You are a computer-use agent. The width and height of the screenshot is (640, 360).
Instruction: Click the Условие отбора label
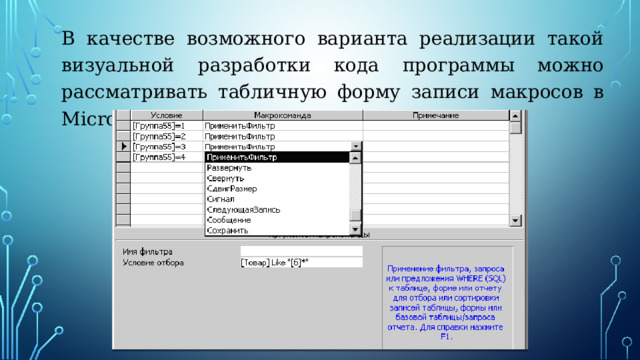point(153,263)
